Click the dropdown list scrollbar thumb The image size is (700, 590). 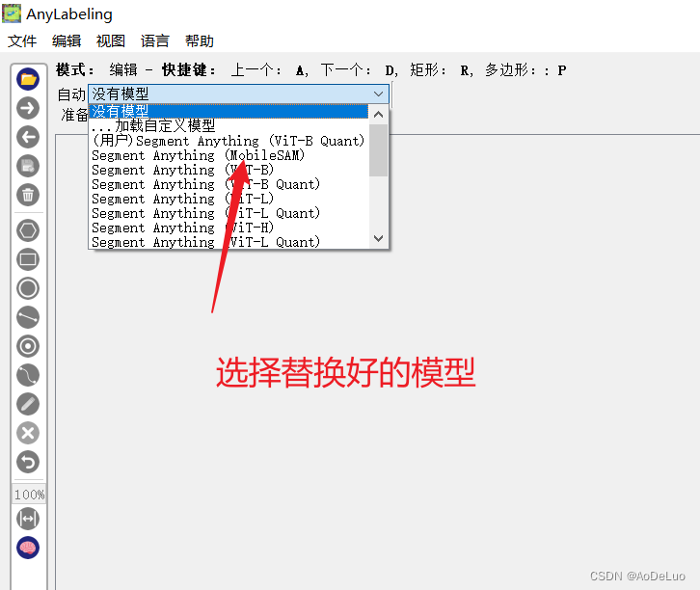[378, 150]
